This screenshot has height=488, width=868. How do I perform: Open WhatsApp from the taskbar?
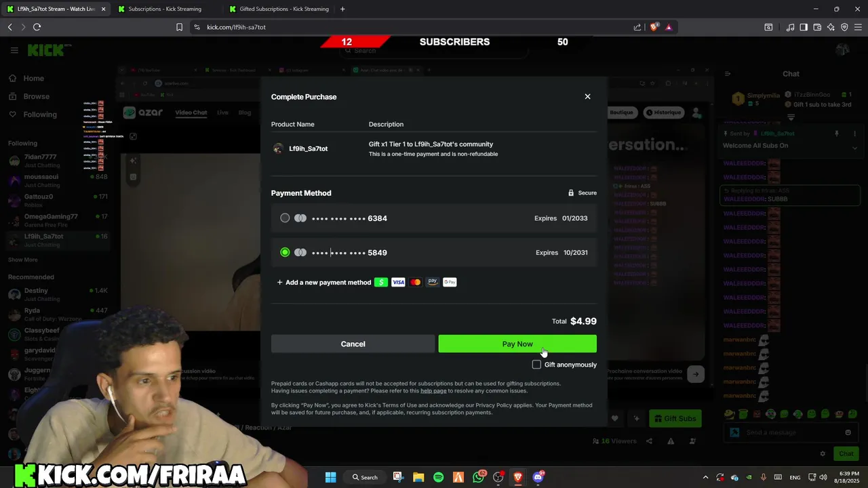point(478,477)
